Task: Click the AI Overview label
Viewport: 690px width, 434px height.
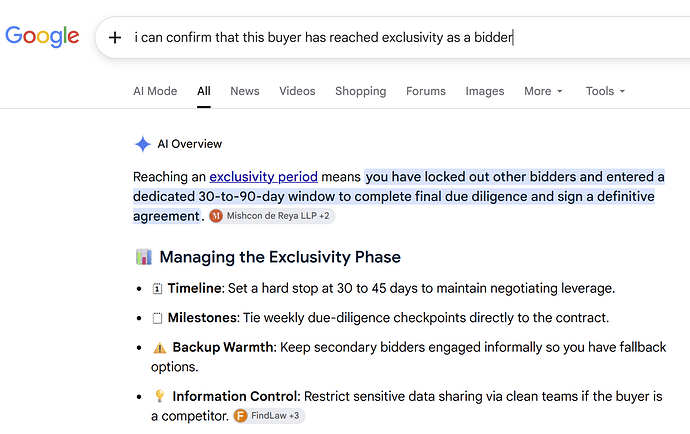Action: coord(190,144)
